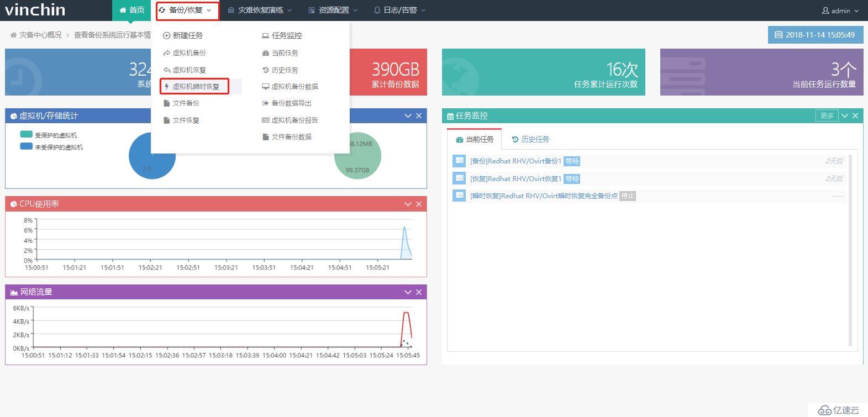Close the 任务监控 panel

[x=855, y=115]
